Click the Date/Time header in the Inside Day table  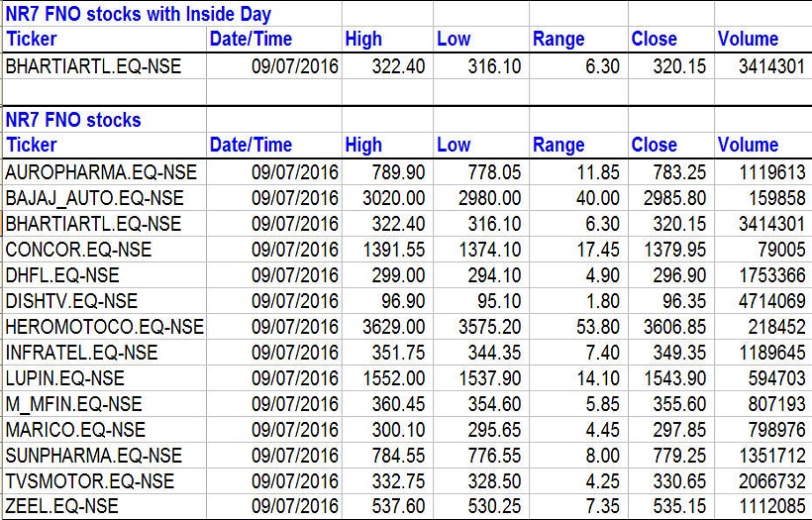(252, 40)
